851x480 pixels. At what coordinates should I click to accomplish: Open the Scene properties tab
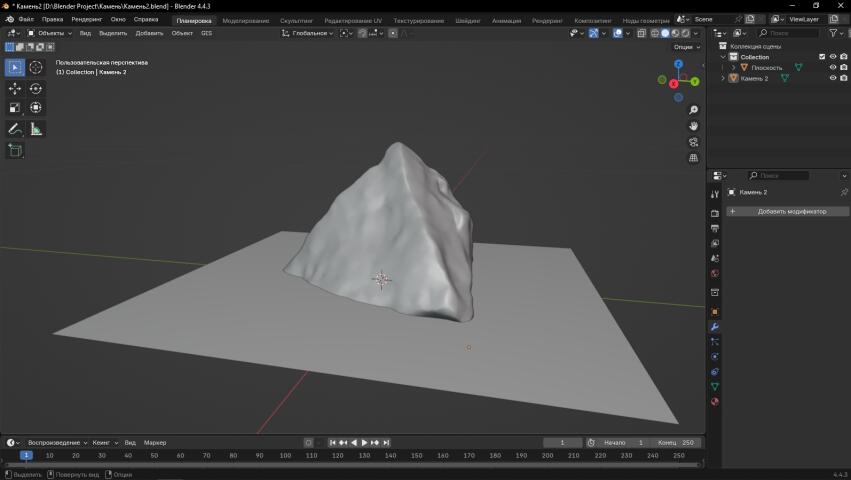coord(715,258)
